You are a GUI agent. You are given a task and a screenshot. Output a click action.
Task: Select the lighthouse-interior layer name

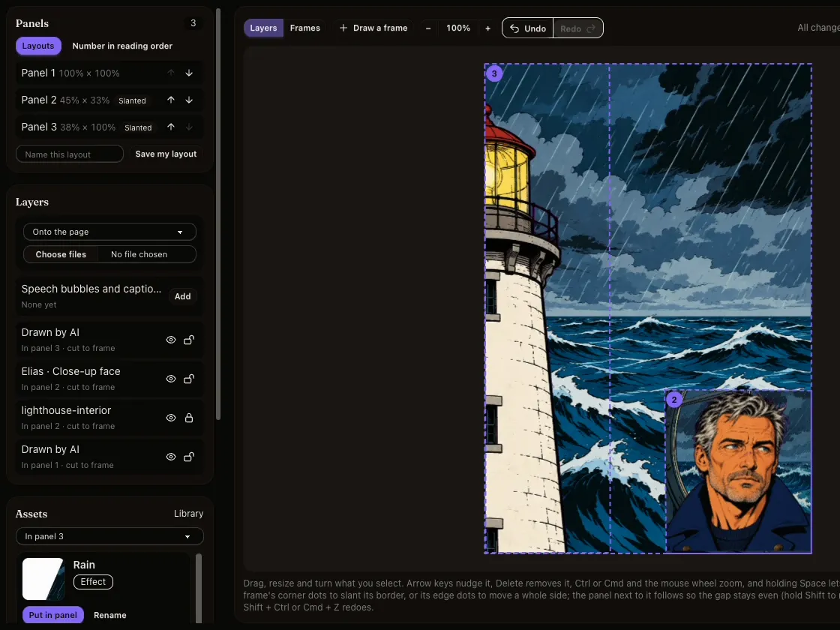point(66,410)
